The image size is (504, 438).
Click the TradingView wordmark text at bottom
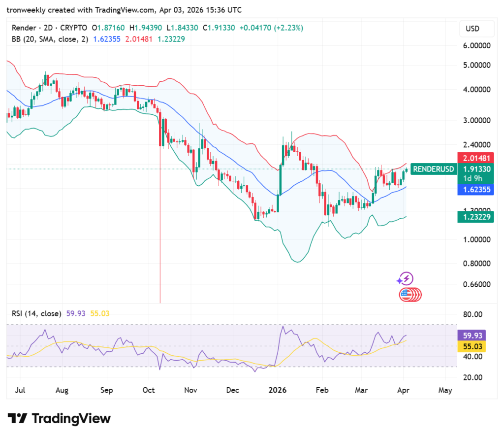(x=71, y=419)
